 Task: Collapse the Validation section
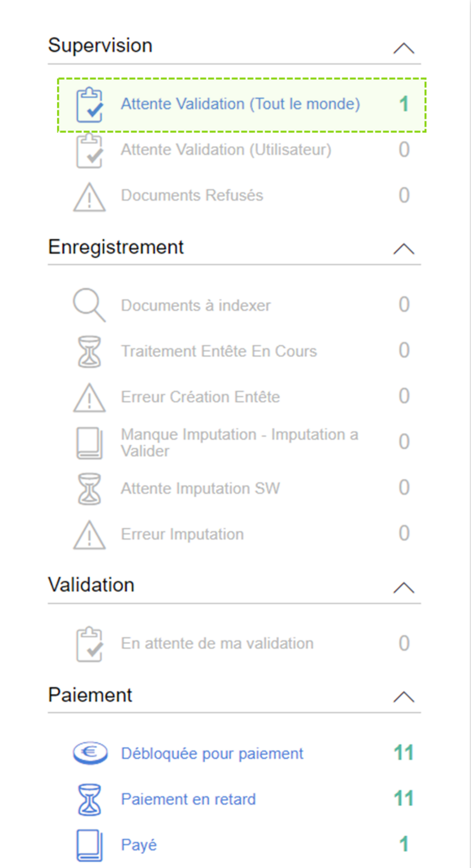coord(404,588)
